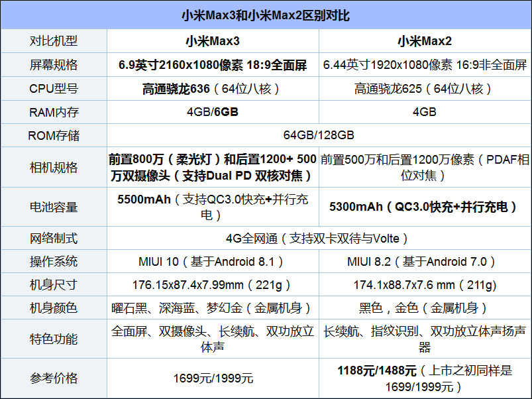
Task: Click the 曜石黑、深海蓝、梦幻金 color cell
Action: [213, 308]
